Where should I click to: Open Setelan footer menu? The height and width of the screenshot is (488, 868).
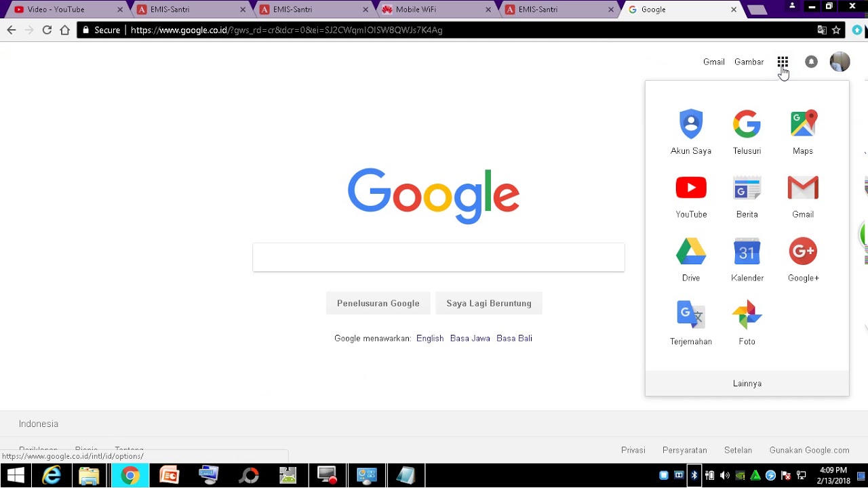tap(738, 450)
